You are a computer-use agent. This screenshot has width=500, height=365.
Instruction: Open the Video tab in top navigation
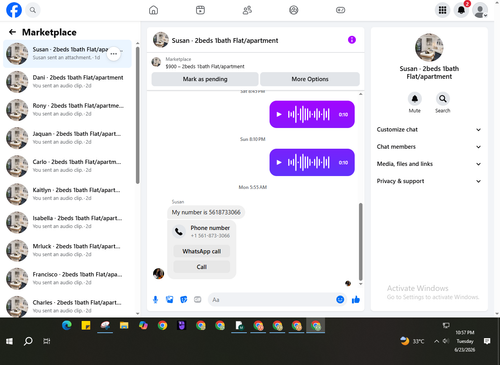(200, 10)
